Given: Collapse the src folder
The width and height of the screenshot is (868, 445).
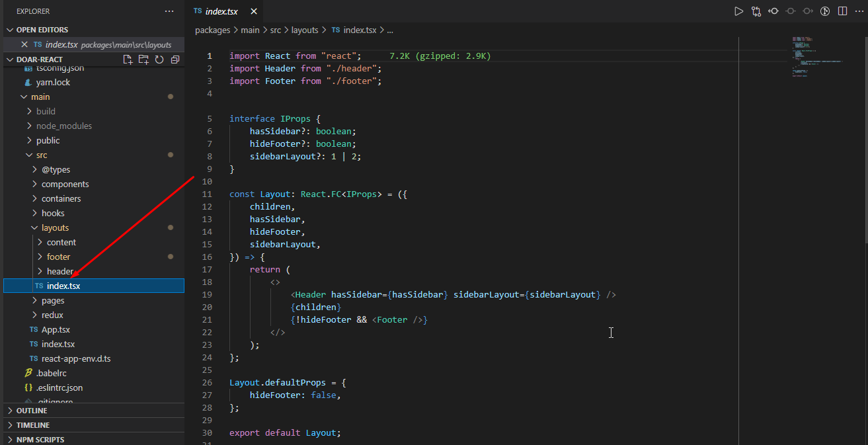Looking at the screenshot, I should point(94,155).
